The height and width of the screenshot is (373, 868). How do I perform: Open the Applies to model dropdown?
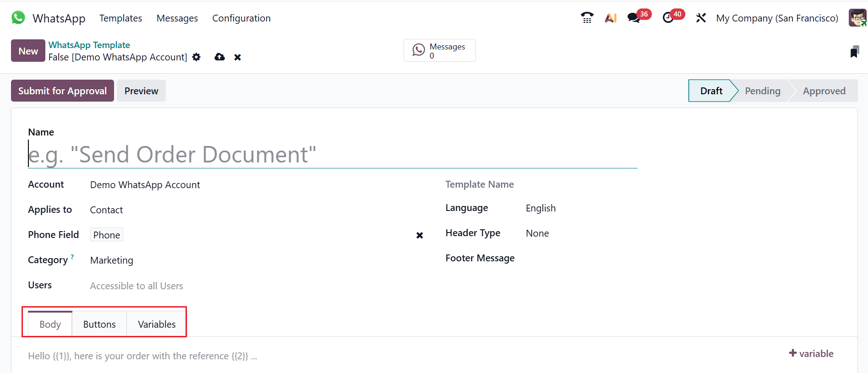[x=257, y=210]
